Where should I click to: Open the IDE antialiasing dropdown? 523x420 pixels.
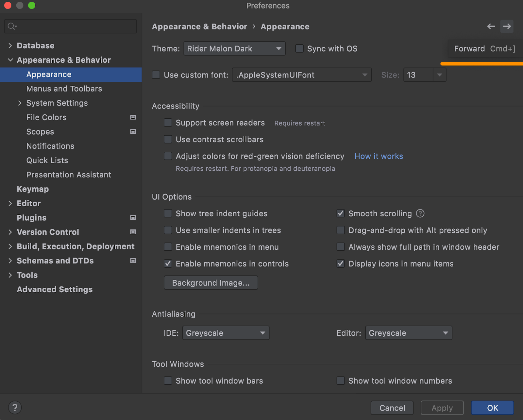pyautogui.click(x=226, y=333)
